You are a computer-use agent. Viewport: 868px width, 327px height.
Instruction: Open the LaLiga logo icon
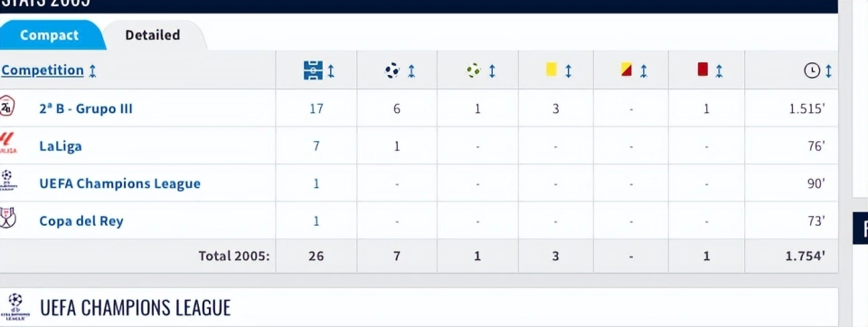(x=8, y=143)
